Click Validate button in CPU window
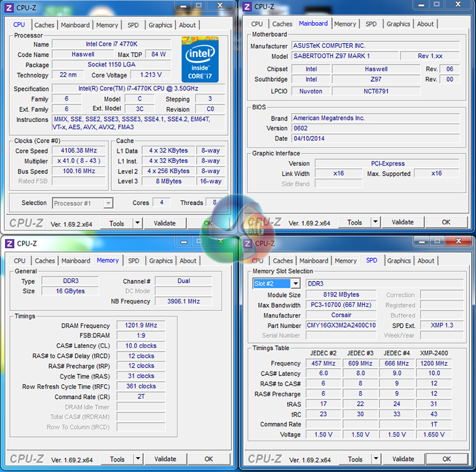The height and width of the screenshot is (472, 476). [165, 223]
